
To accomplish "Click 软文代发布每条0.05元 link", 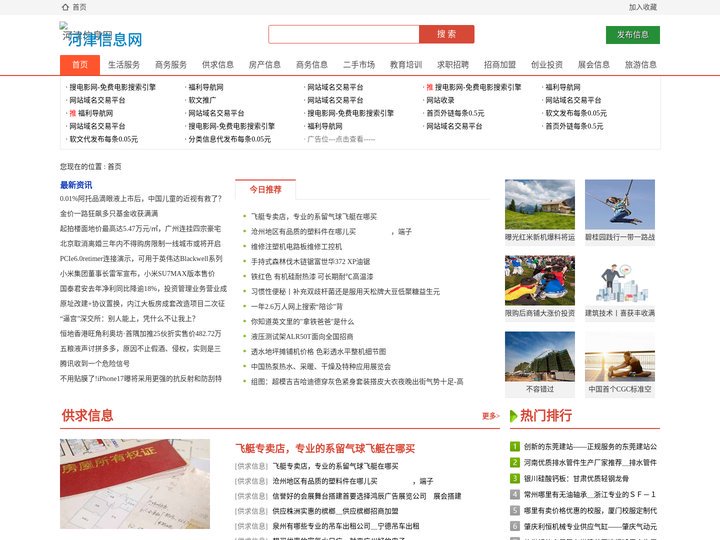I will click(x=103, y=139).
